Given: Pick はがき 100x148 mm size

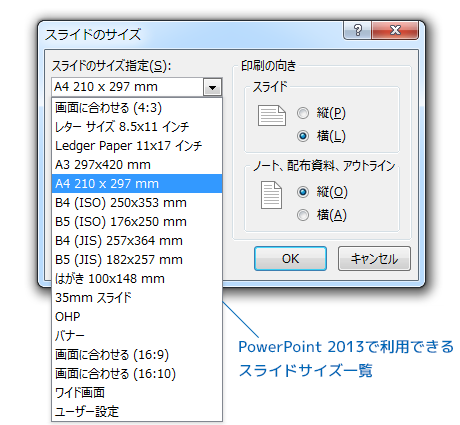Looking at the screenshot, I should (x=137, y=279).
